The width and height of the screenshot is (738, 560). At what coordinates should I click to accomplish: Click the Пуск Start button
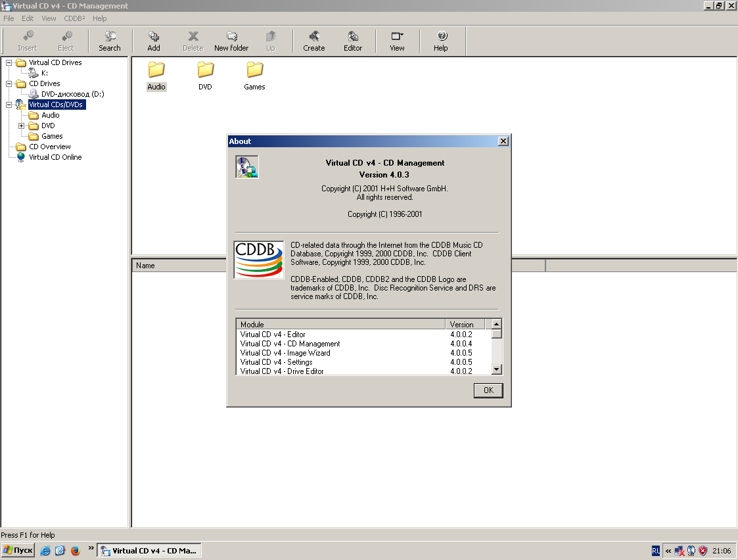click(18, 550)
